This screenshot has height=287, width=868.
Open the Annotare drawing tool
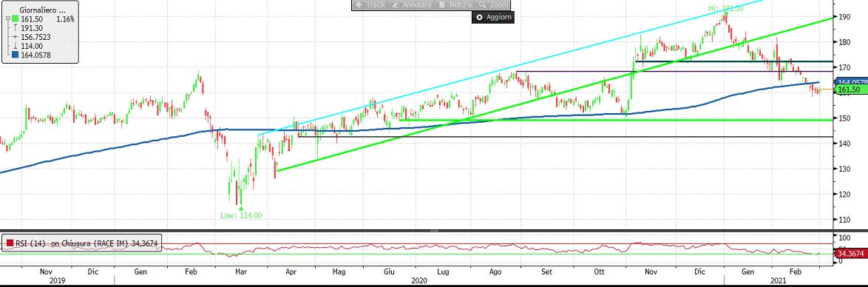tap(413, 4)
